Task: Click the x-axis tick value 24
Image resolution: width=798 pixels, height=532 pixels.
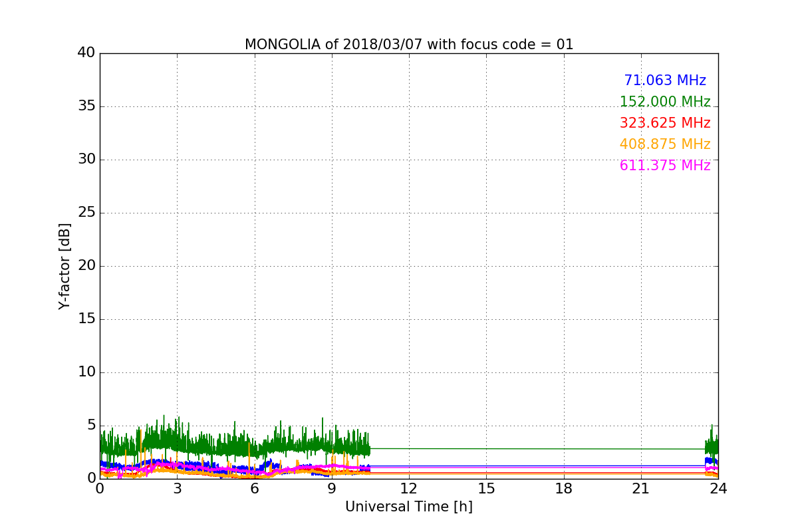Action: pos(718,489)
